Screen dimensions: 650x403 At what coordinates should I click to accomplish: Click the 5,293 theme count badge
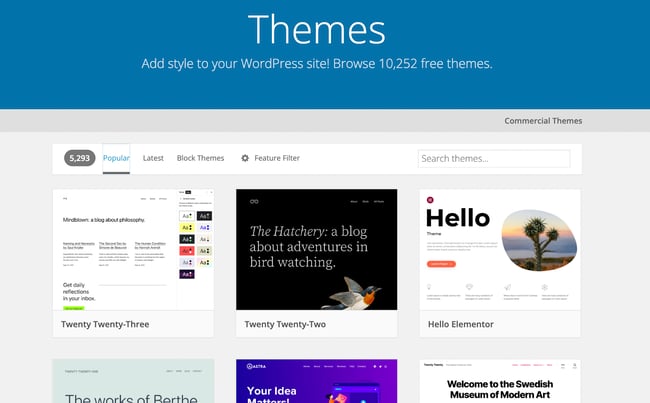point(79,158)
